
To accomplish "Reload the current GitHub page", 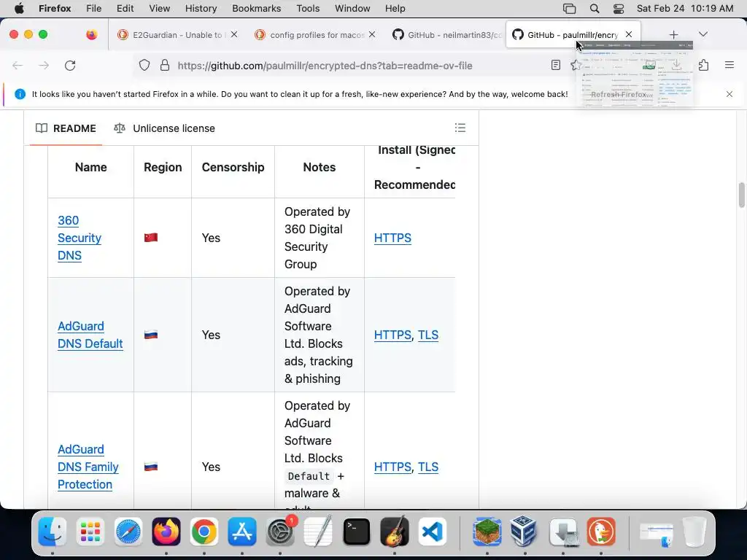I will pyautogui.click(x=70, y=65).
